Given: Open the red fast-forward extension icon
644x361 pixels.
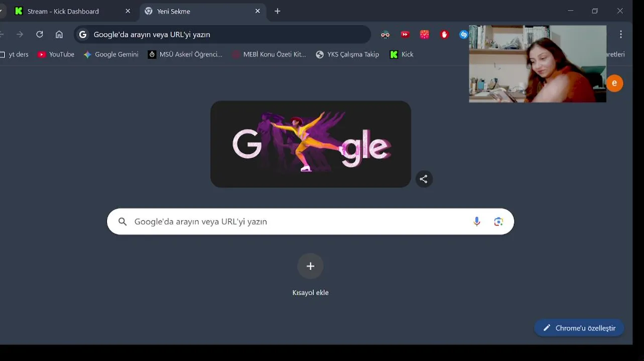Looking at the screenshot, I should (405, 35).
